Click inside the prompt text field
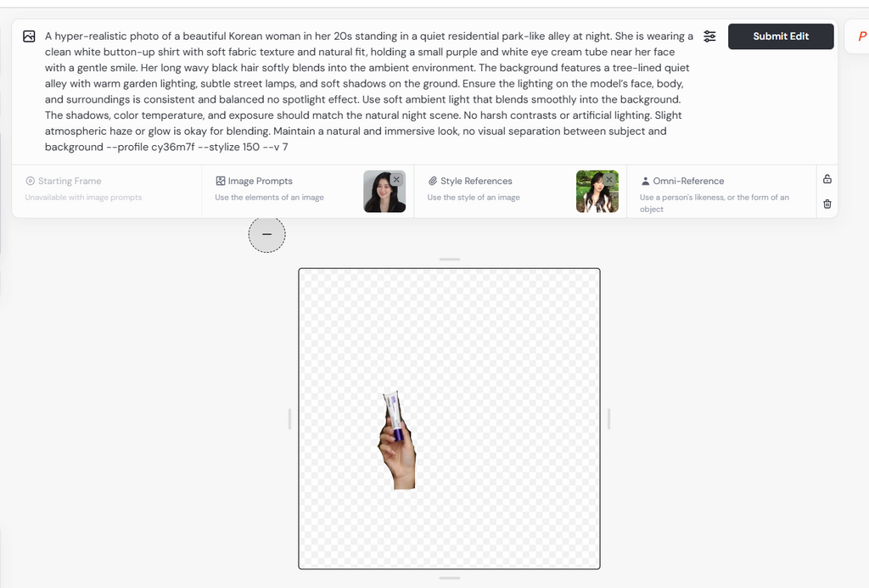869x588 pixels. pyautogui.click(x=368, y=92)
